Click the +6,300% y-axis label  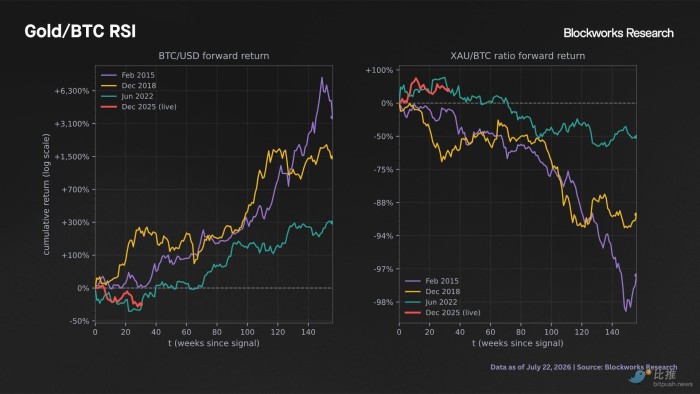(72, 91)
